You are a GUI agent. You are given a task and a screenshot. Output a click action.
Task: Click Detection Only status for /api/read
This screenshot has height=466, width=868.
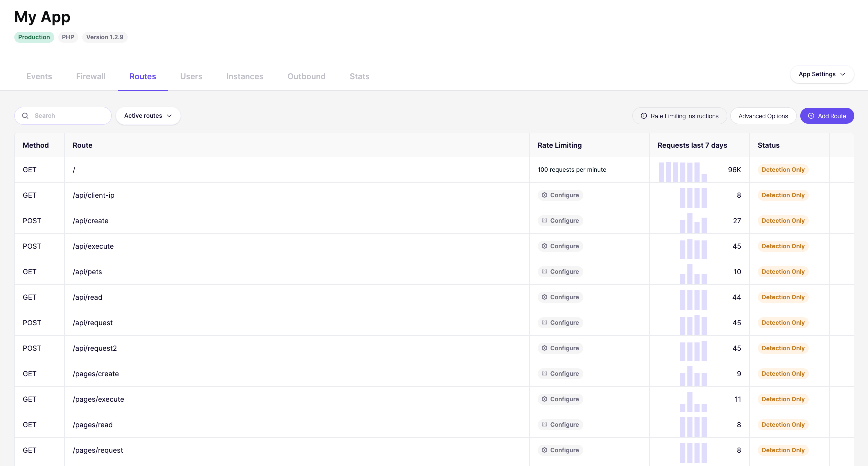pyautogui.click(x=783, y=297)
